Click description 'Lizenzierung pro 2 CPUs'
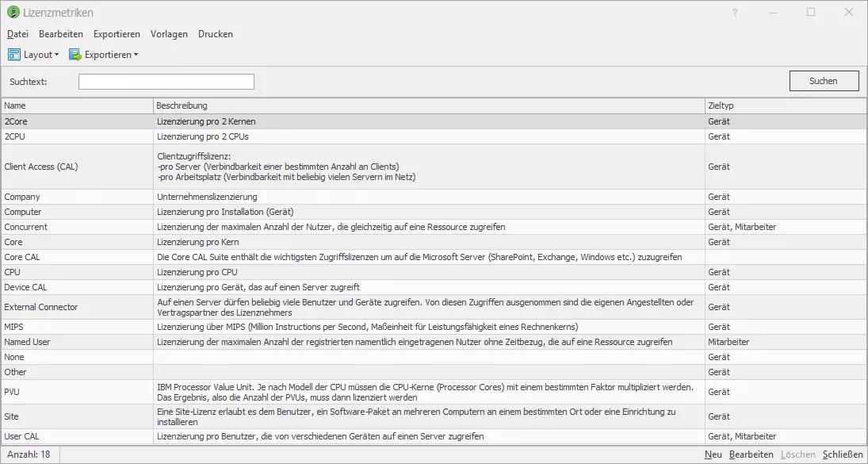Screen dimensions: 868x464 click(203, 136)
